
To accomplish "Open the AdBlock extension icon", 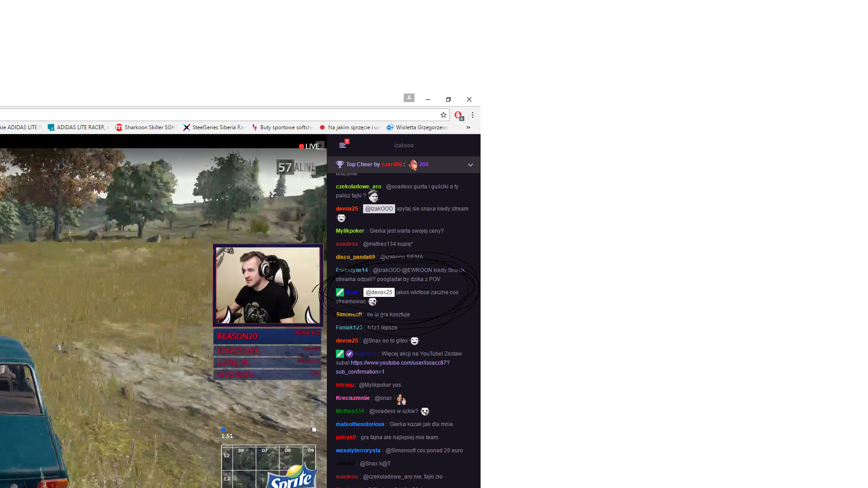I will coord(458,115).
